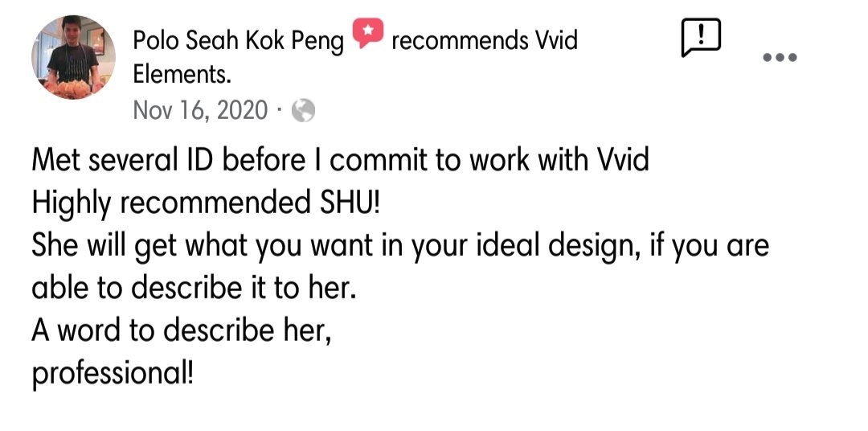Click the word "professional!"
The width and height of the screenshot is (868, 431).
113,374
